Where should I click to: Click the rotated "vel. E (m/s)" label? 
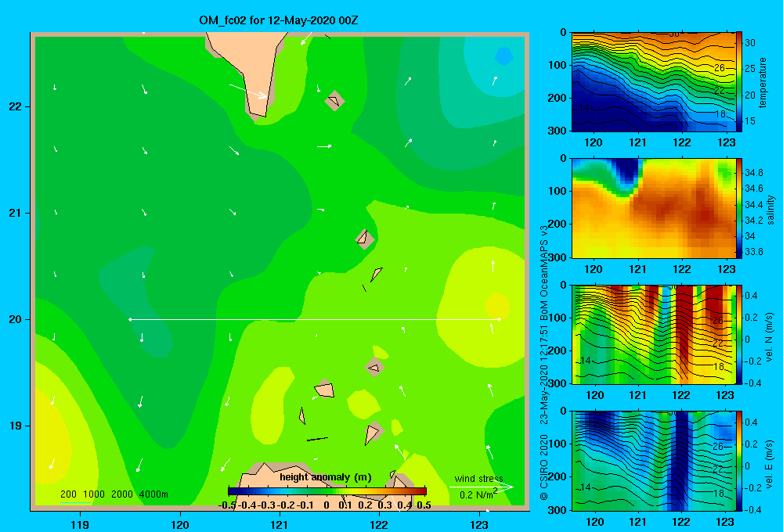tap(769, 464)
